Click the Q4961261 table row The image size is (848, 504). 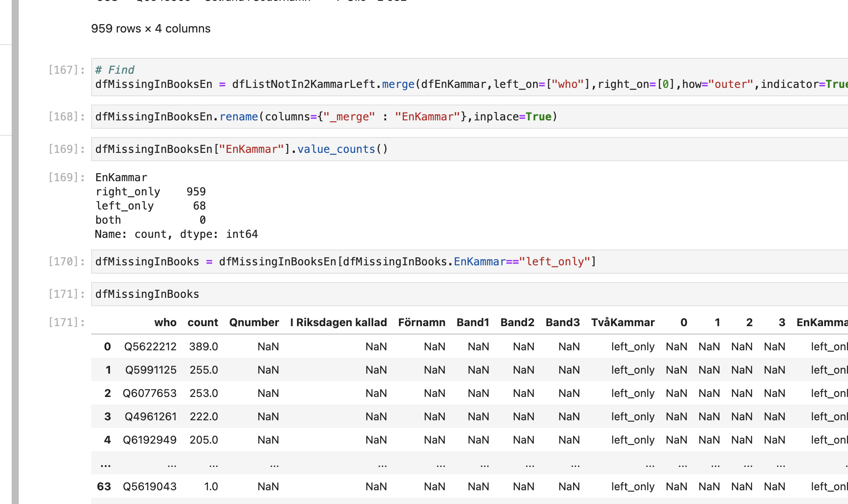(x=150, y=416)
